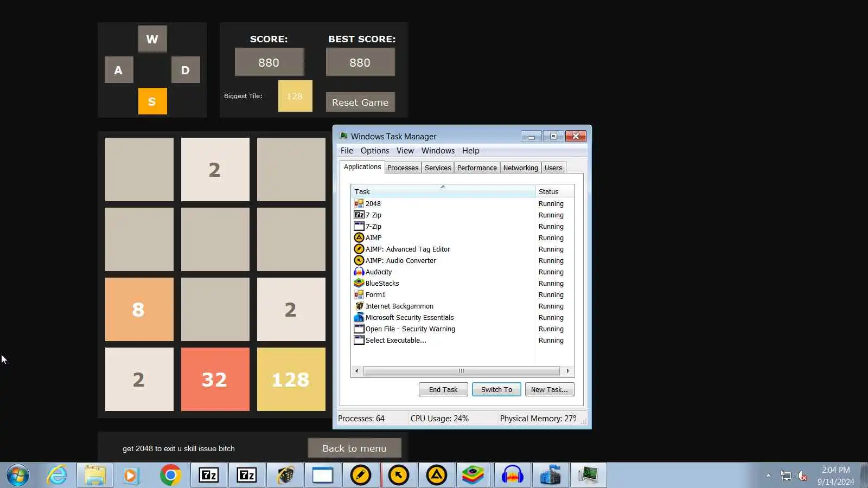The image size is (868, 488).
Task: Click the Microsoft Security Essentials row icon
Action: [359, 317]
